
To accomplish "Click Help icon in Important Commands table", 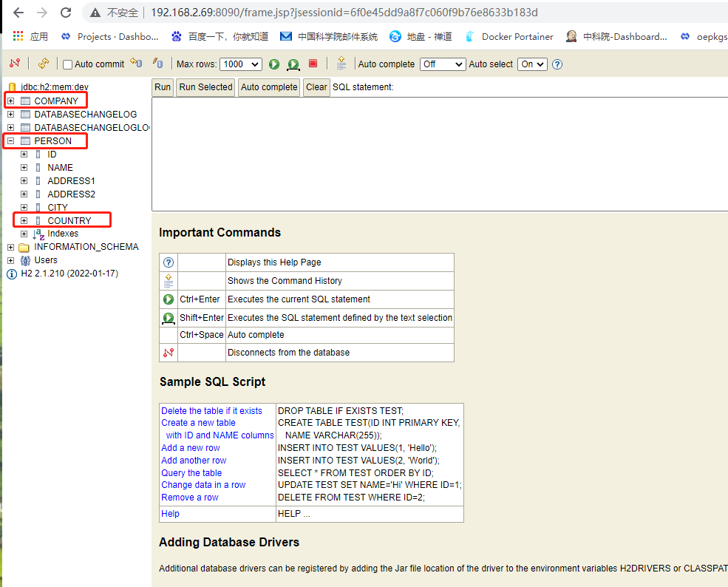I will (x=169, y=262).
